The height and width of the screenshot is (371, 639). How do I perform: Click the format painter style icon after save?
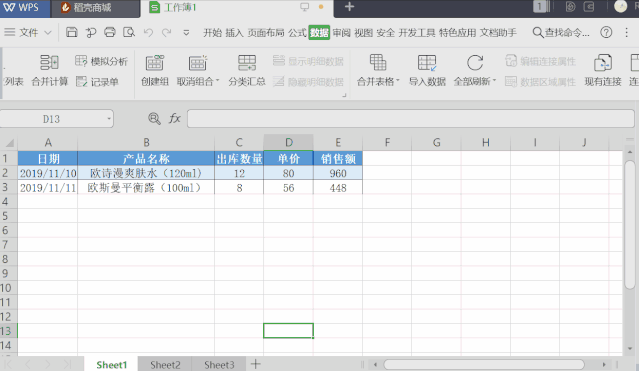pyautogui.click(x=91, y=32)
